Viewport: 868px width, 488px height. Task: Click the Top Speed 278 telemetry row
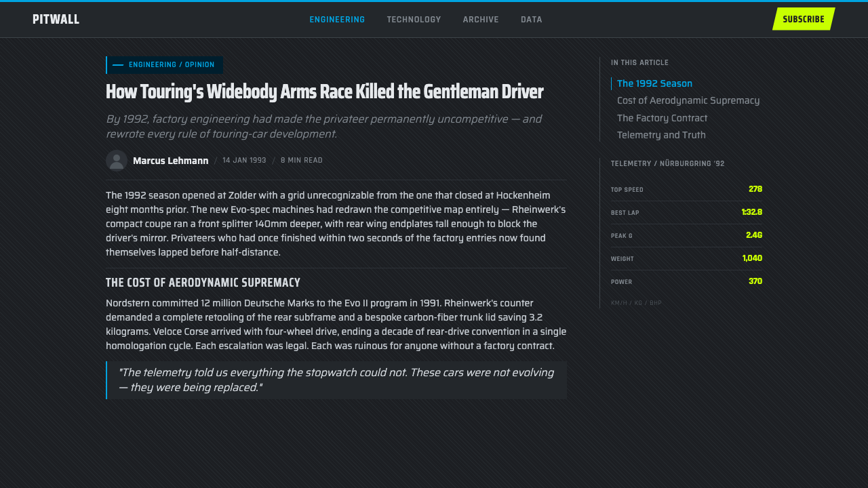click(686, 189)
